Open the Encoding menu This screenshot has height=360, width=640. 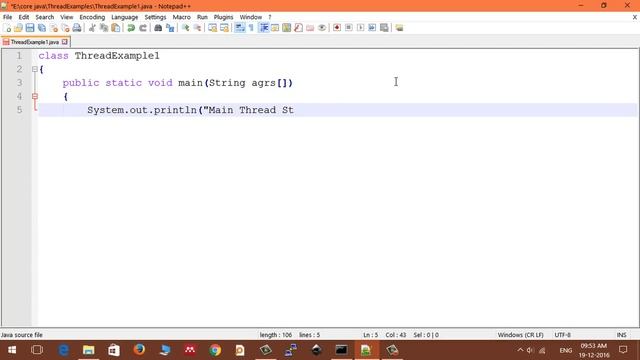click(92, 17)
